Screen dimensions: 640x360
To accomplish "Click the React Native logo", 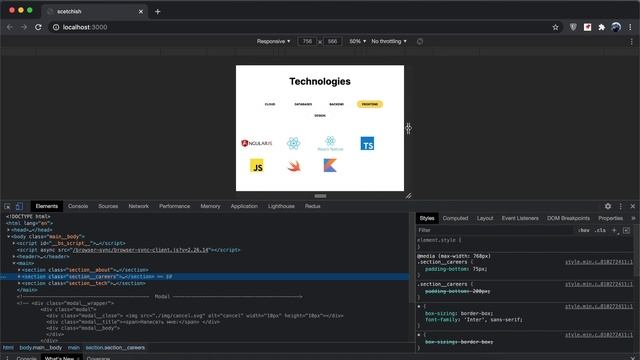I will click(x=330, y=143).
